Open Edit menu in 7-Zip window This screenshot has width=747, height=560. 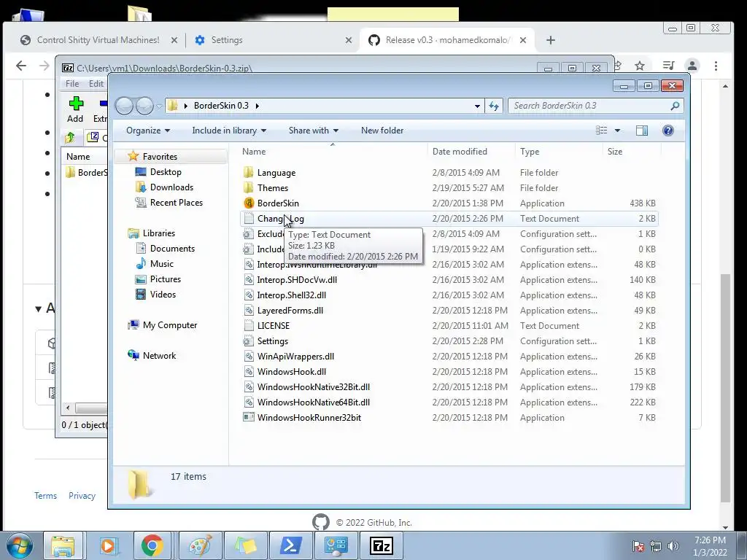[96, 84]
